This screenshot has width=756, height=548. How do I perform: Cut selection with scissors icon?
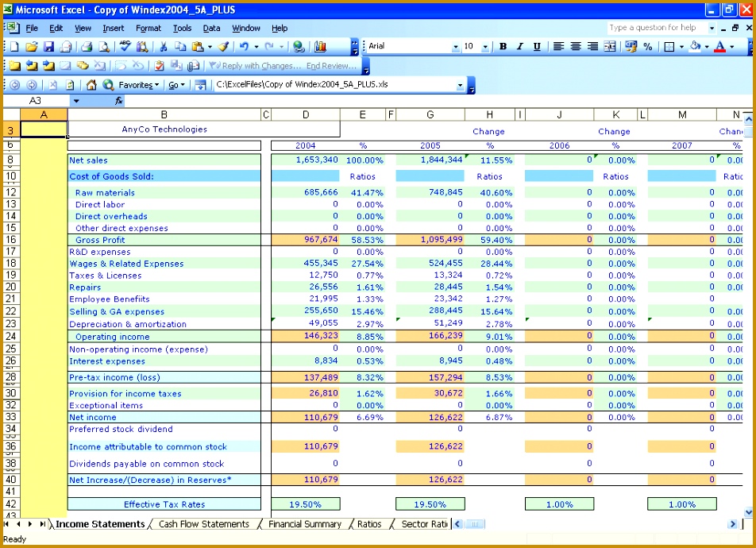[x=164, y=47]
